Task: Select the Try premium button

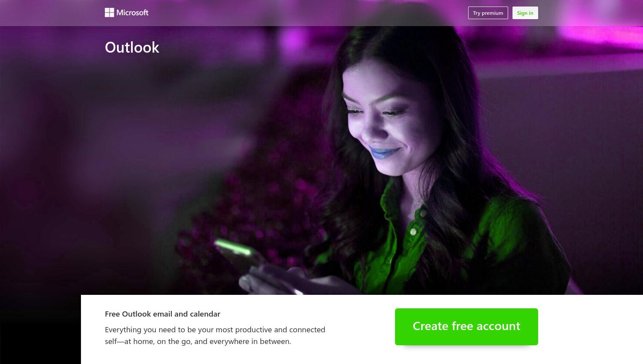Action: (488, 13)
